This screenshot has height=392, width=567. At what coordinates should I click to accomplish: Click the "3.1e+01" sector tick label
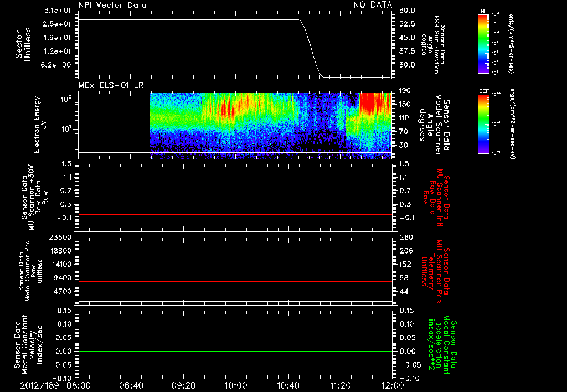tap(58, 10)
